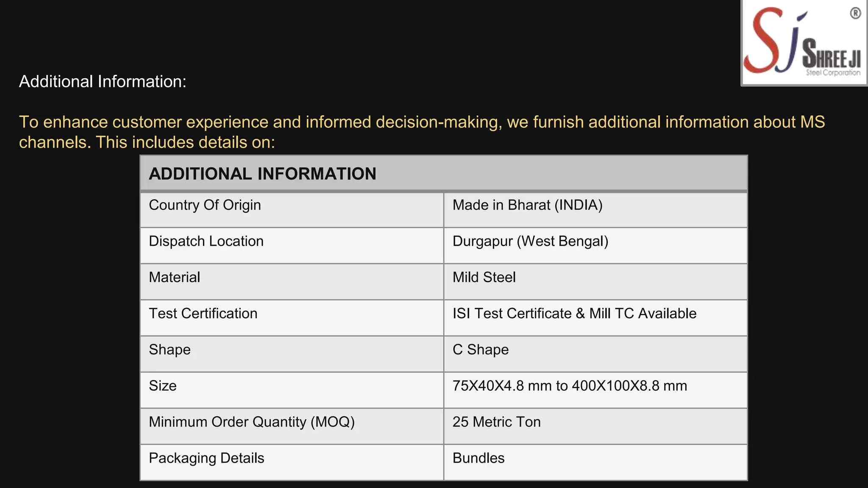Click the 'Bundles' packaging value cell
This screenshot has width=868, height=488.
(479, 458)
